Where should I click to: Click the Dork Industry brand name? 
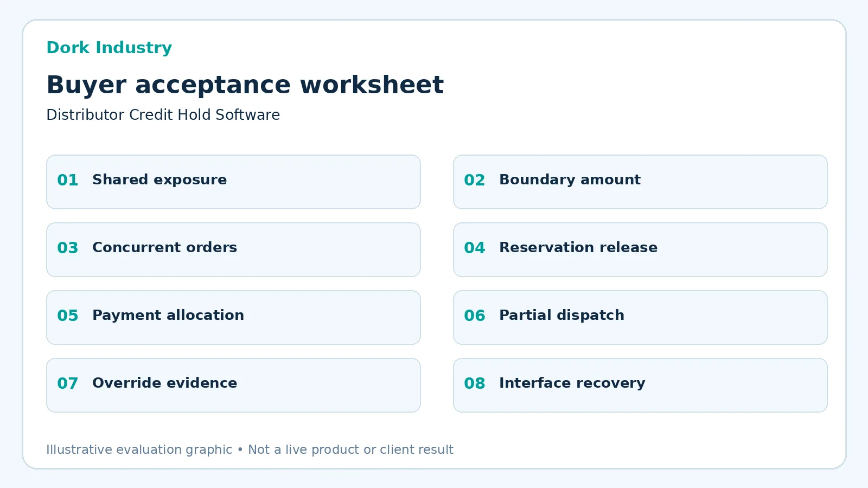[x=109, y=48]
